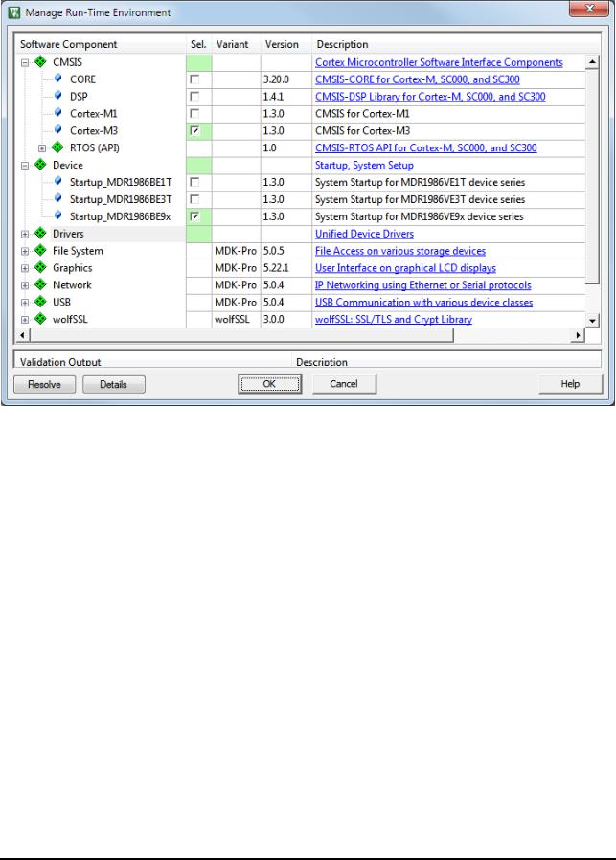Enable the CORE component checkbox
Viewport: 616px width, 860px height.
pos(194,79)
